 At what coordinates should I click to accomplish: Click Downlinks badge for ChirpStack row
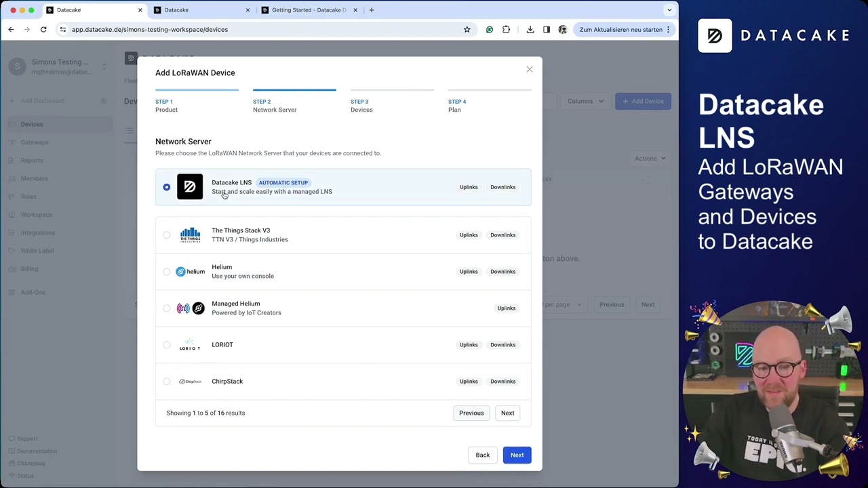[502, 382]
